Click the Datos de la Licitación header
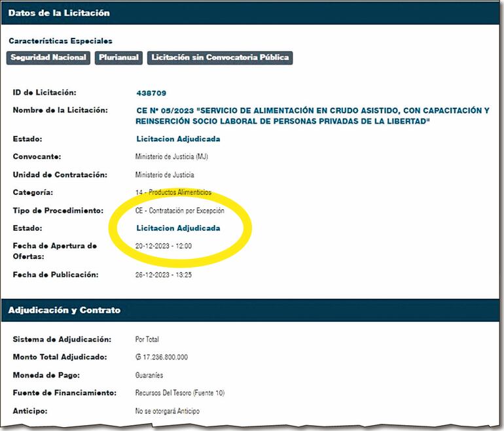 coord(59,13)
